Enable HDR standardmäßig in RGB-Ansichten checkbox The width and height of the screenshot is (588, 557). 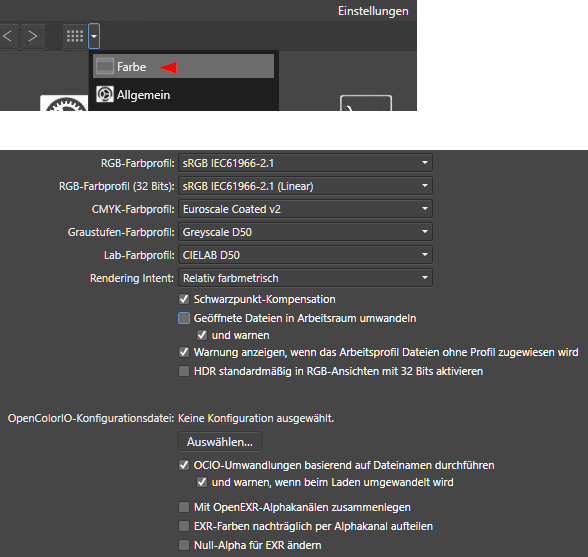tap(184, 371)
